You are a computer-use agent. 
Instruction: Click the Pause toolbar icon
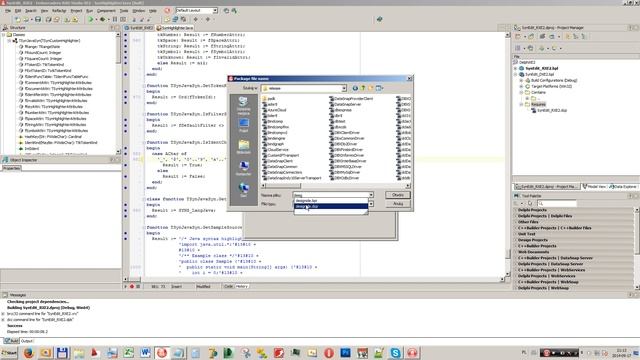(115, 20)
